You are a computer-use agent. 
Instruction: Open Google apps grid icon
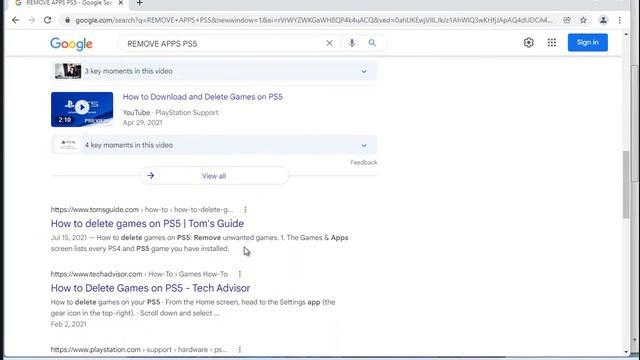[551, 42]
